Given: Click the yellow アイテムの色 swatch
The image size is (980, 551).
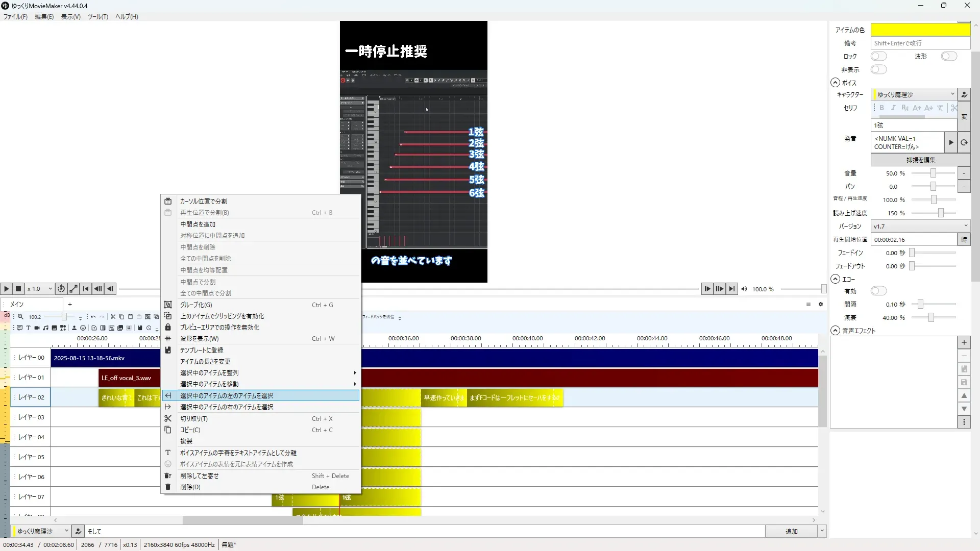Looking at the screenshot, I should [x=920, y=30].
